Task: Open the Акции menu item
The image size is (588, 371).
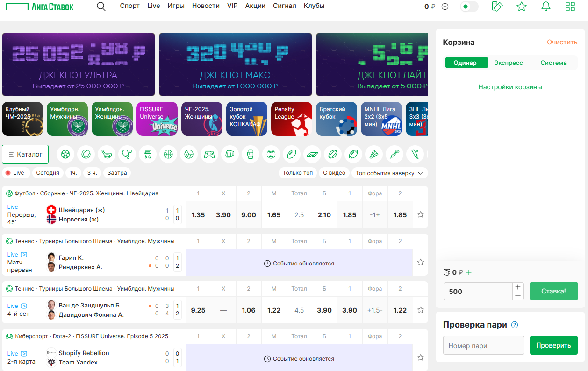Action: point(255,6)
